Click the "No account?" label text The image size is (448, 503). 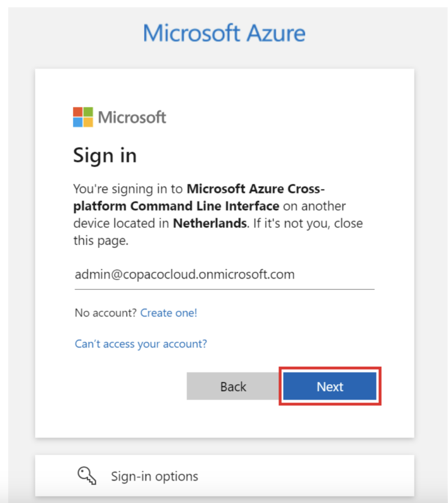(106, 313)
